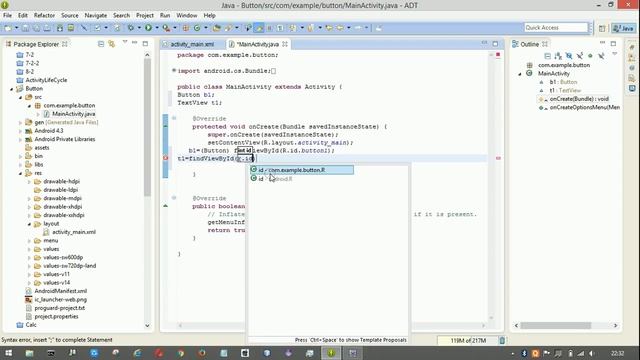Collapse the res folder node
The image size is (640, 360).
click(x=20, y=173)
